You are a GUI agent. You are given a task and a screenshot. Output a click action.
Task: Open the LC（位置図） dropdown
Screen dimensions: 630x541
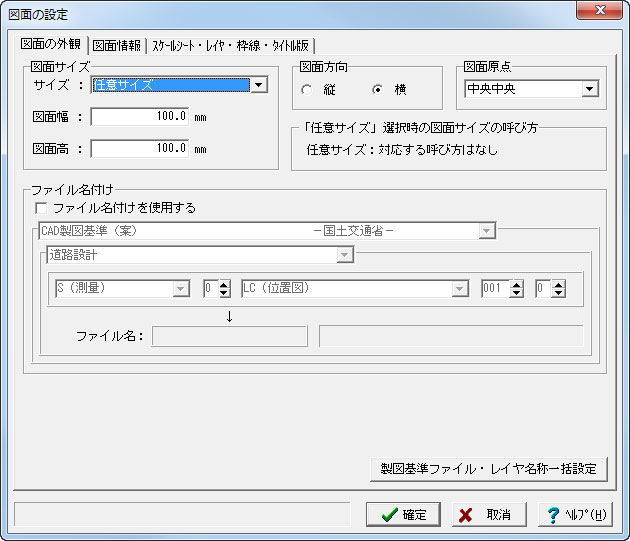pyautogui.click(x=355, y=288)
